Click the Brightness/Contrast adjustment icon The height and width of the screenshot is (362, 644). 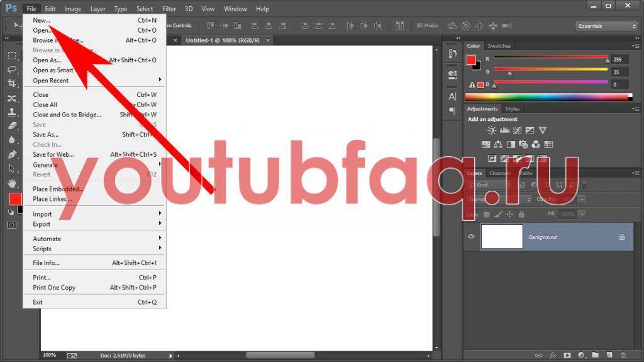pos(492,130)
